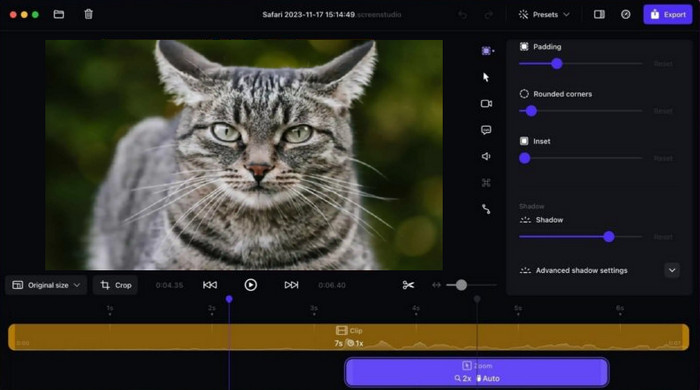Select the captions speech bubble icon

coord(486,130)
